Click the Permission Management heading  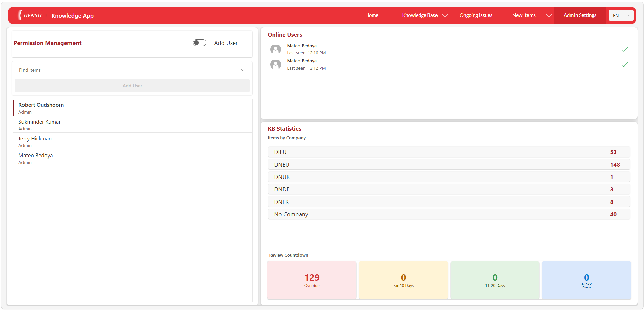pos(48,43)
